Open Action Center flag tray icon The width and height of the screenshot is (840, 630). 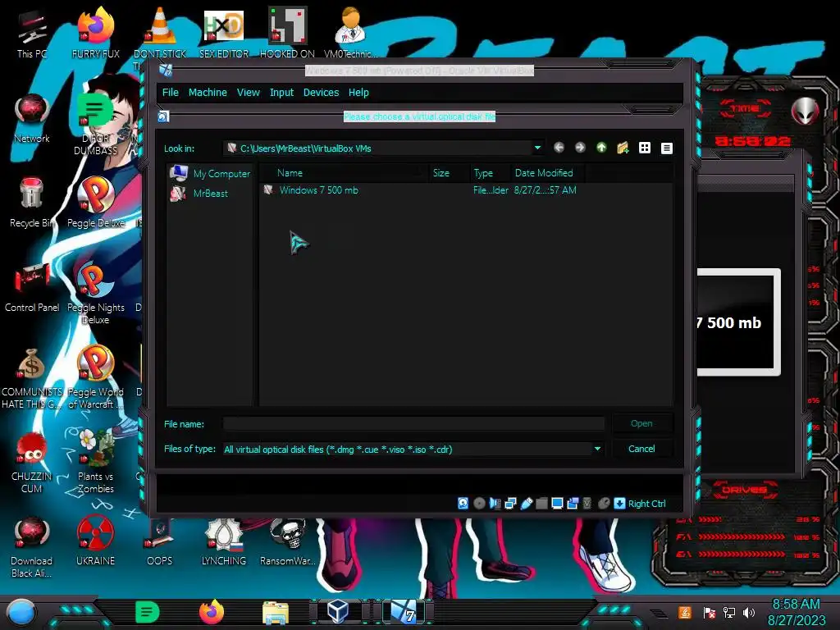point(709,612)
